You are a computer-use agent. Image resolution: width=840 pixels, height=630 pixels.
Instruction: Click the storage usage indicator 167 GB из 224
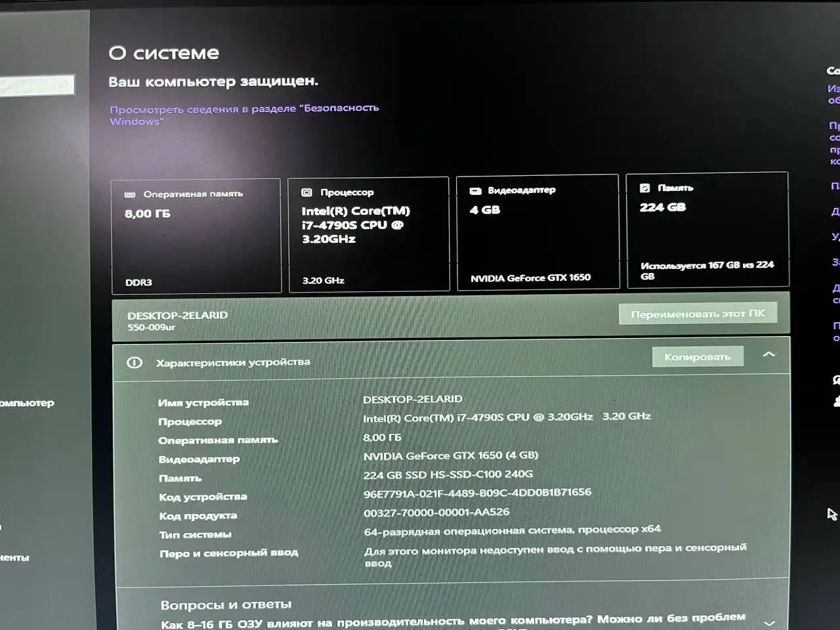click(707, 270)
